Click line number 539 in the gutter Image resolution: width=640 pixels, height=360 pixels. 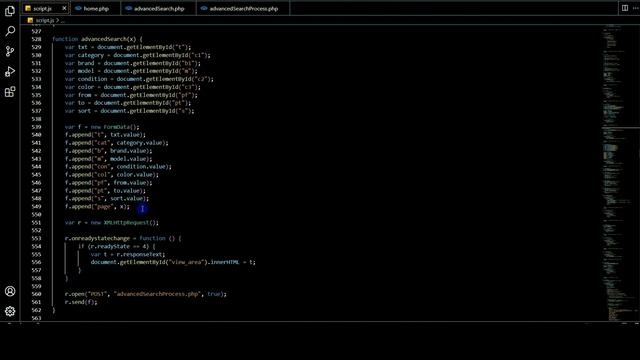pos(36,127)
